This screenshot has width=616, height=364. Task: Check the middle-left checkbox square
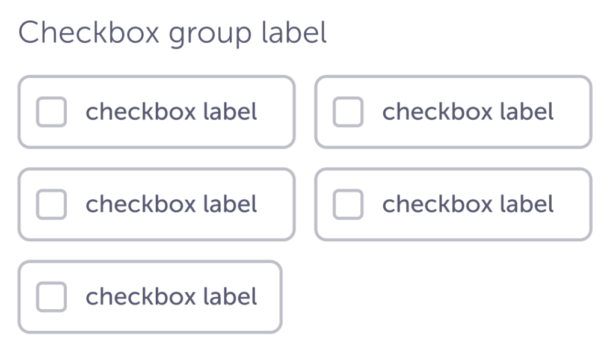(x=51, y=205)
